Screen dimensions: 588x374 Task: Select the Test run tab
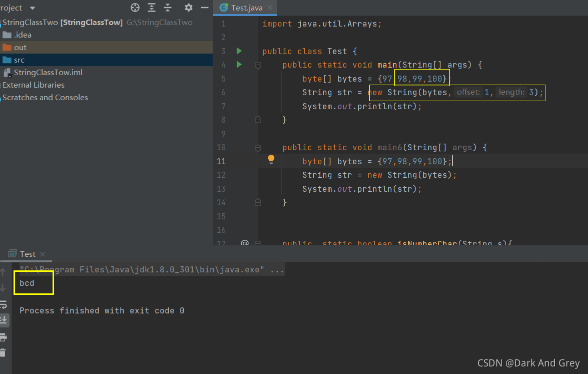[28, 254]
